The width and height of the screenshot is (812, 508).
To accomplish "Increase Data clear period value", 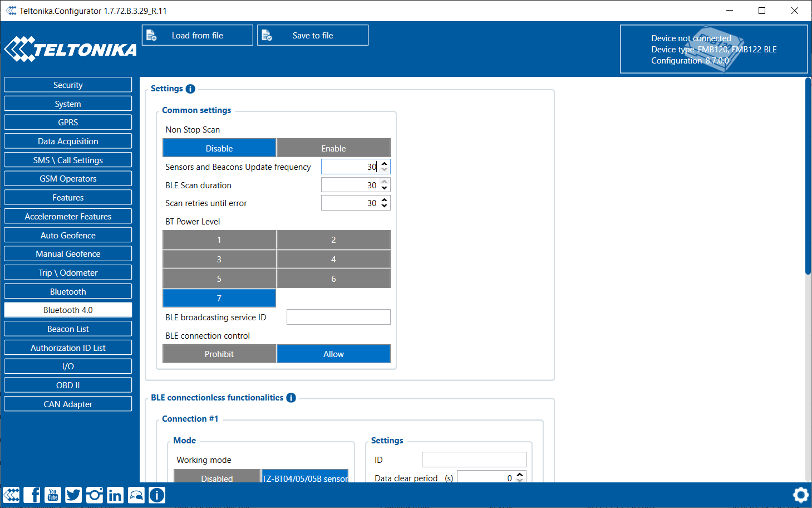I will coord(520,475).
